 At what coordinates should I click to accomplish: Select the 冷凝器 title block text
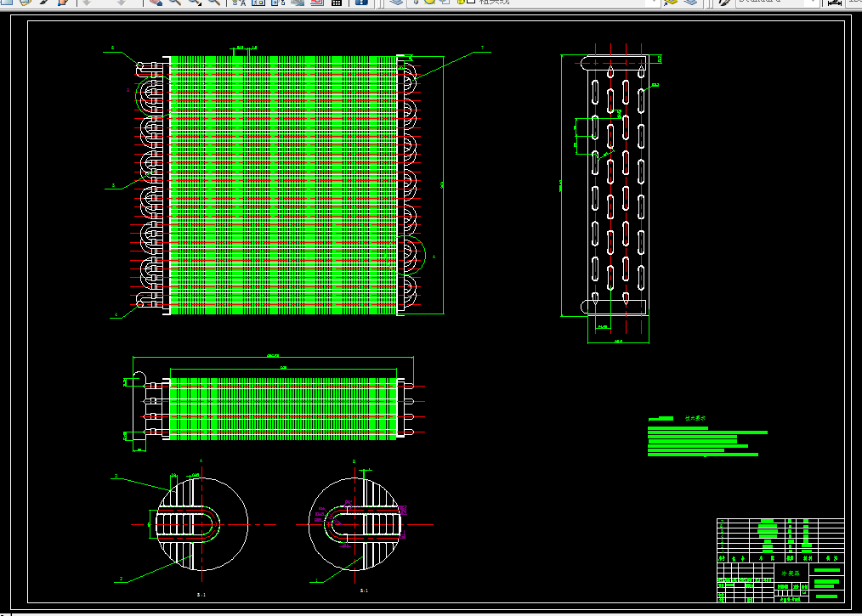(791, 574)
